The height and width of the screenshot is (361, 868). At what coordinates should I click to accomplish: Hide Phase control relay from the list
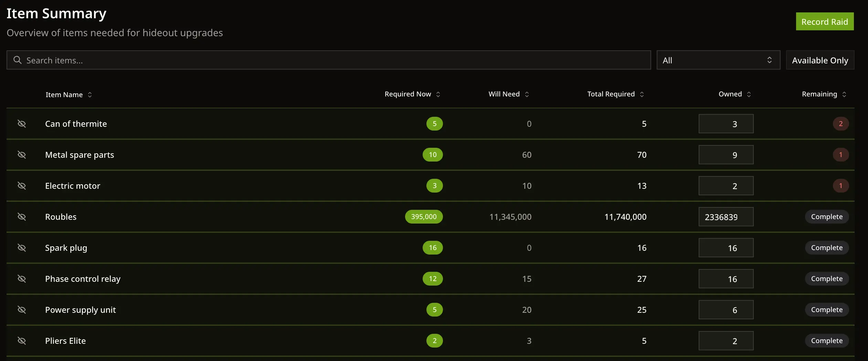tap(22, 279)
